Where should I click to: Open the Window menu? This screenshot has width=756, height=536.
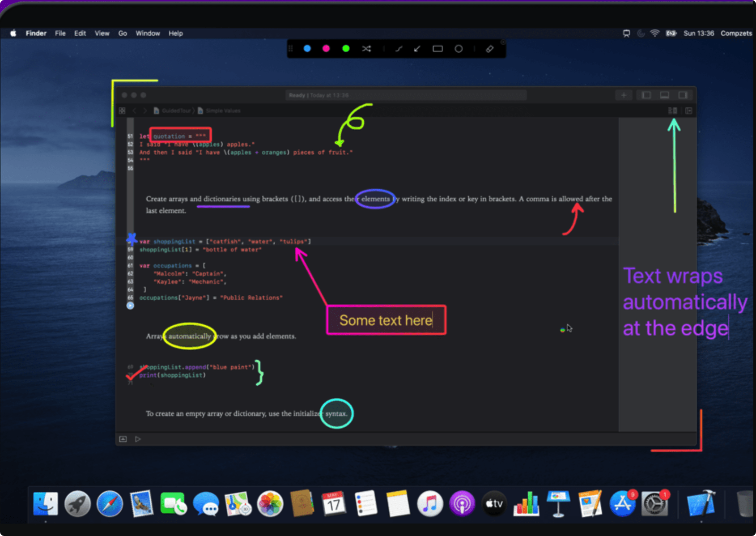click(148, 33)
